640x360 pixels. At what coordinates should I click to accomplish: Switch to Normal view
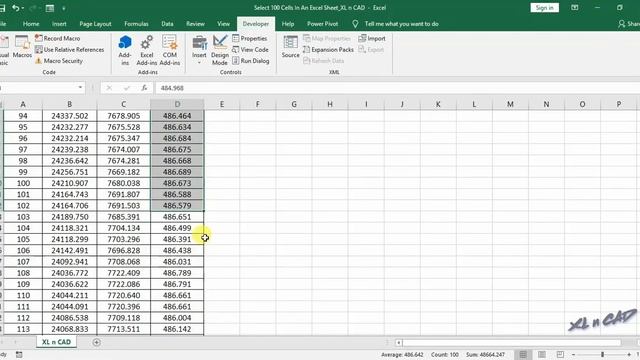523,354
